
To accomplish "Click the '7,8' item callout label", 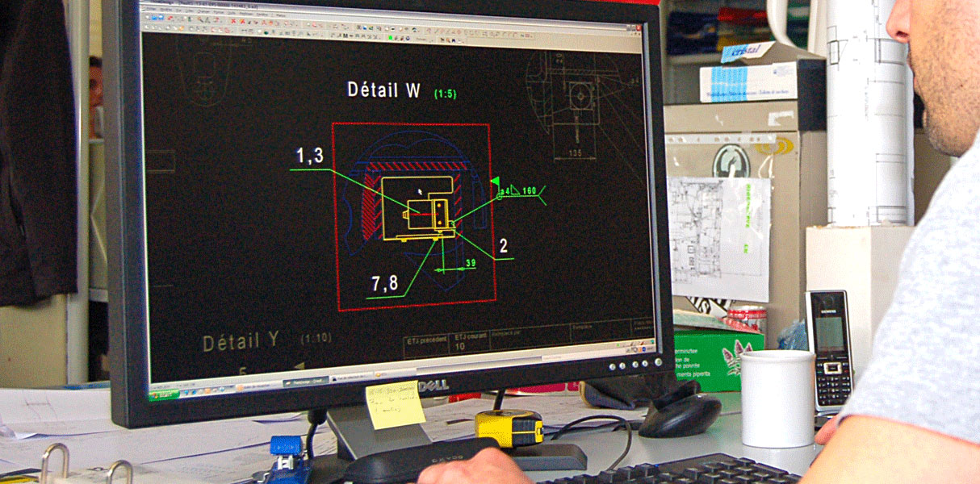I will point(384,283).
